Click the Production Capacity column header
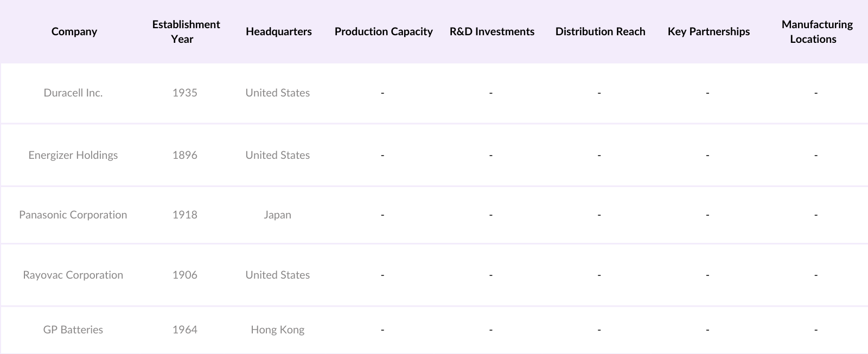 383,31
